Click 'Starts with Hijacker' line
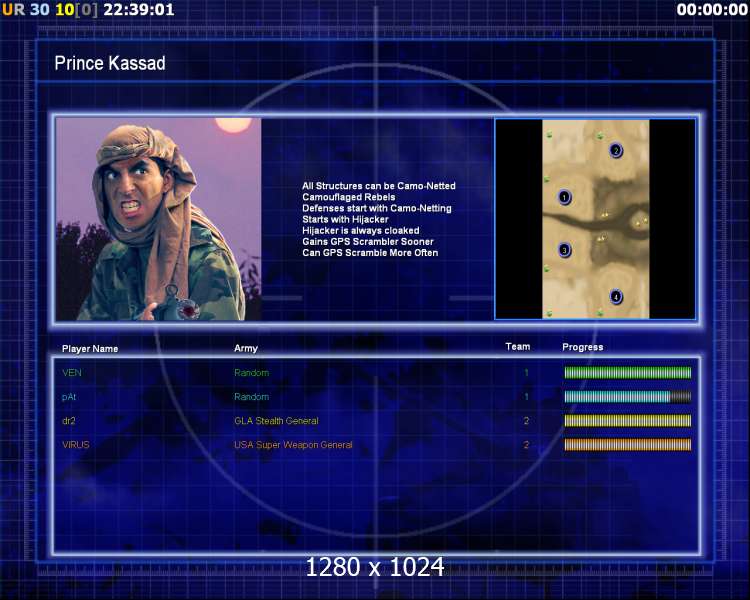 [345, 219]
